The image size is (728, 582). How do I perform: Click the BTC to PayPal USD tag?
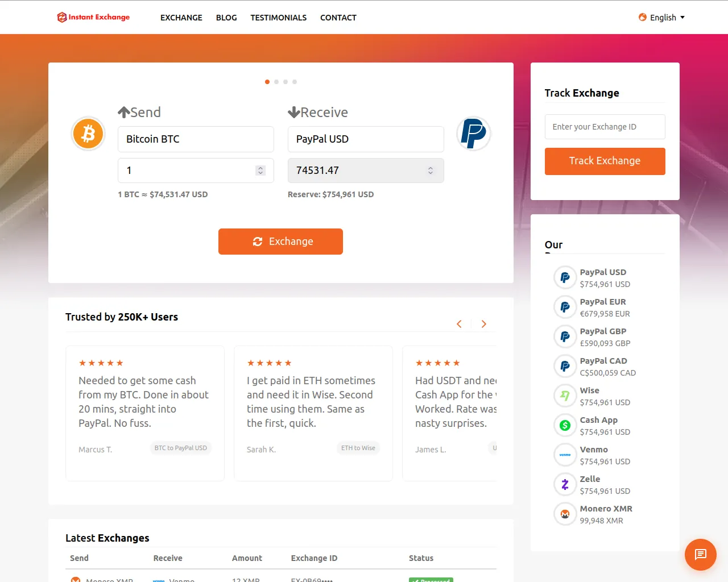(x=181, y=448)
